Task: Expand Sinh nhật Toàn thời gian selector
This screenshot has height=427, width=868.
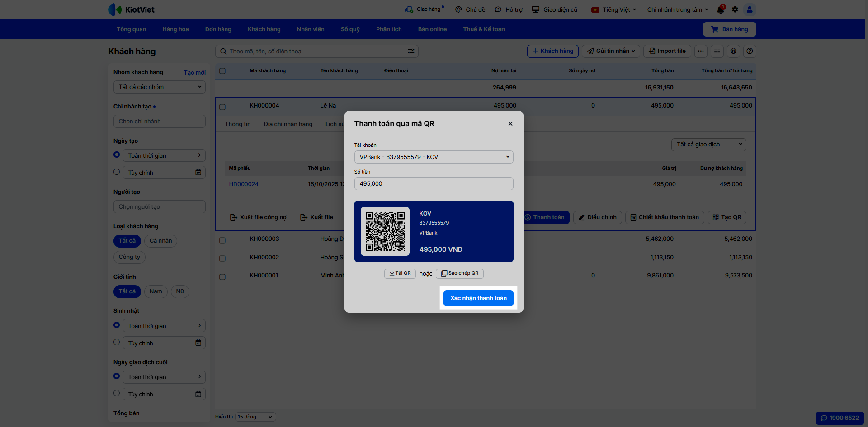Action: click(164, 326)
